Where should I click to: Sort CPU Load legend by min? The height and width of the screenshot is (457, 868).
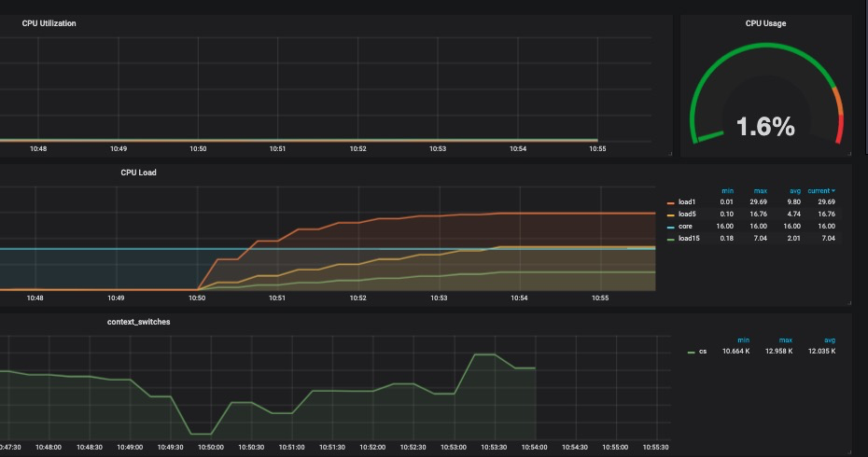727,191
